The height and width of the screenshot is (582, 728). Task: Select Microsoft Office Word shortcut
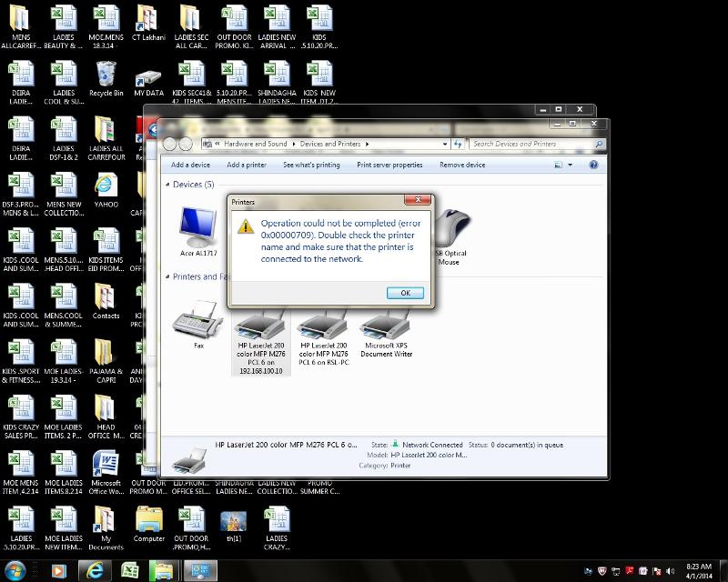(106, 473)
